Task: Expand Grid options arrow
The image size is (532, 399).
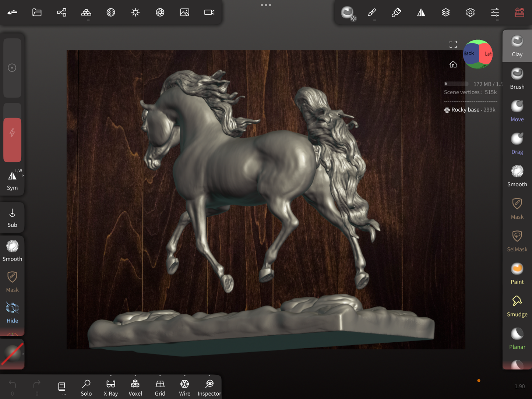Action: [x=160, y=376]
